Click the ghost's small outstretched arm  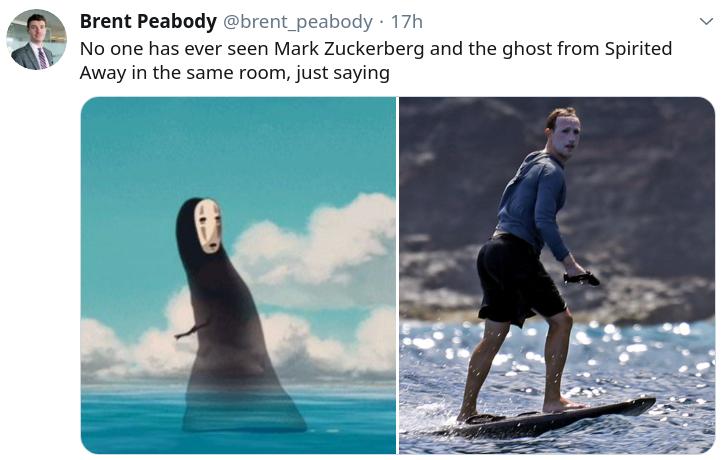pos(190,331)
